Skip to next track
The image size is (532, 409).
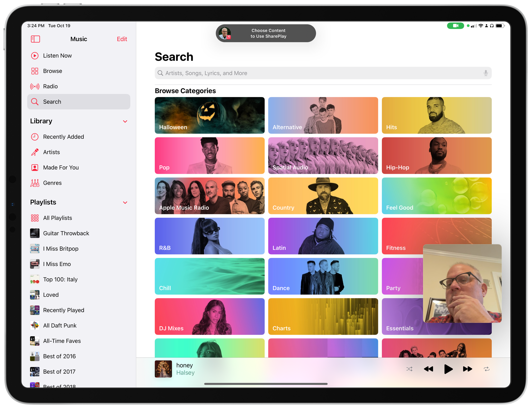pos(468,369)
